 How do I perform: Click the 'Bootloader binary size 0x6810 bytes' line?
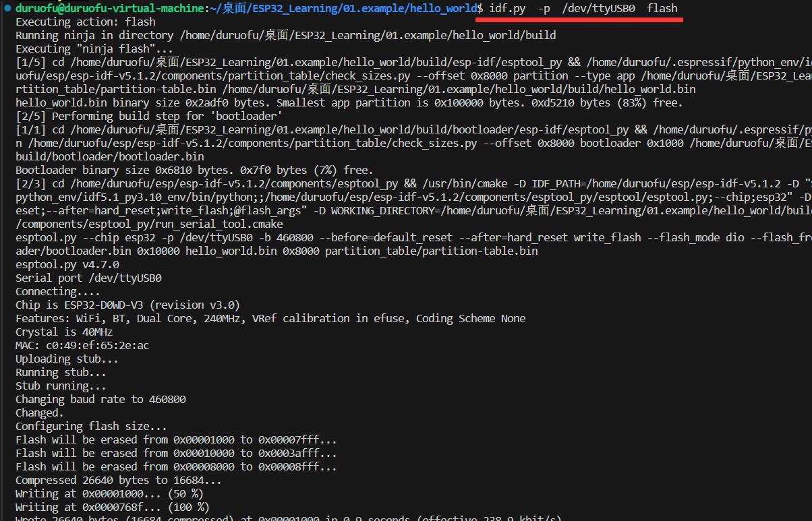point(194,170)
